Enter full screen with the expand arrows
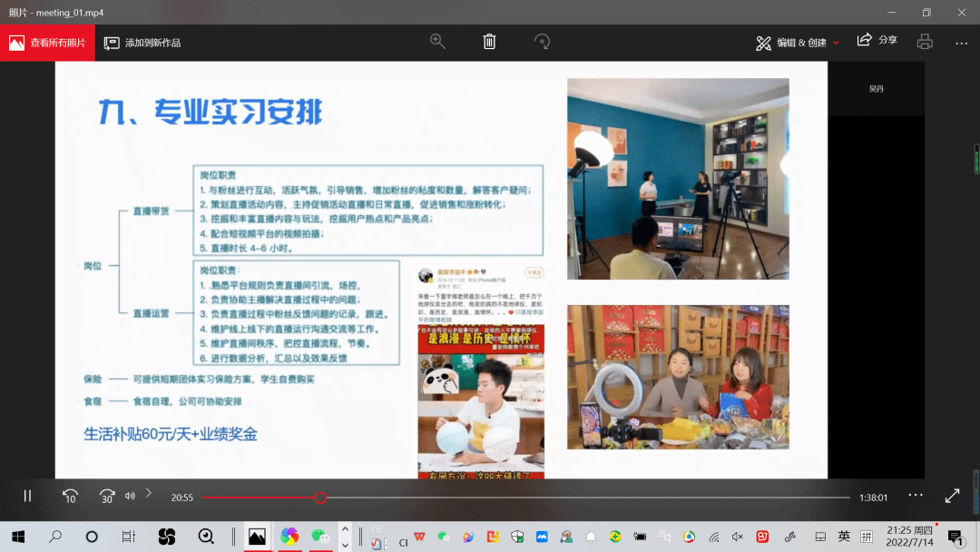The height and width of the screenshot is (552, 980). tap(952, 496)
